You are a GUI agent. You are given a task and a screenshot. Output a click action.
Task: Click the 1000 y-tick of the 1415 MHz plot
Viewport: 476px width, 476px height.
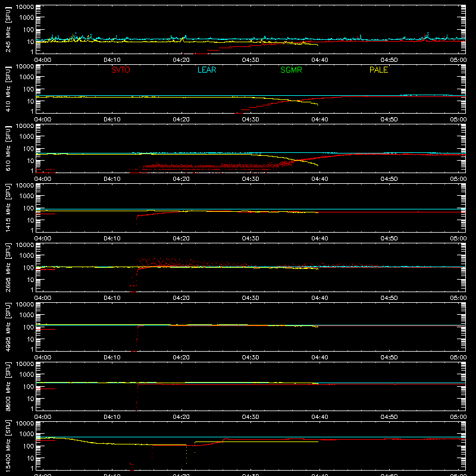(27, 196)
